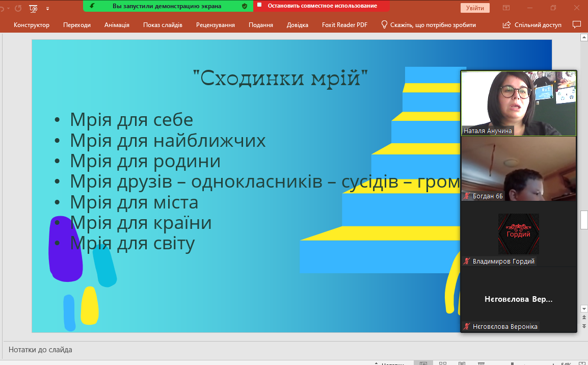588x365 pixels.
Task: Open the customize quick access toolbar dropdown
Action: click(48, 9)
